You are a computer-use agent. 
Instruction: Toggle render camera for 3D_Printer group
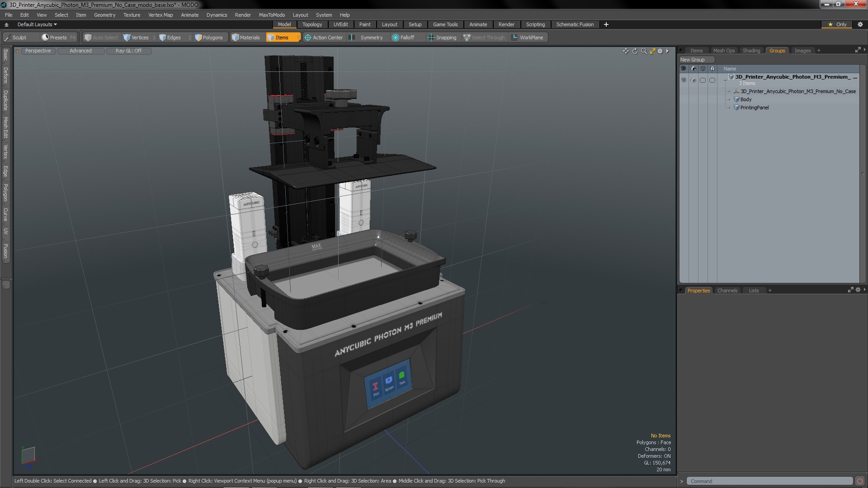[x=693, y=80]
